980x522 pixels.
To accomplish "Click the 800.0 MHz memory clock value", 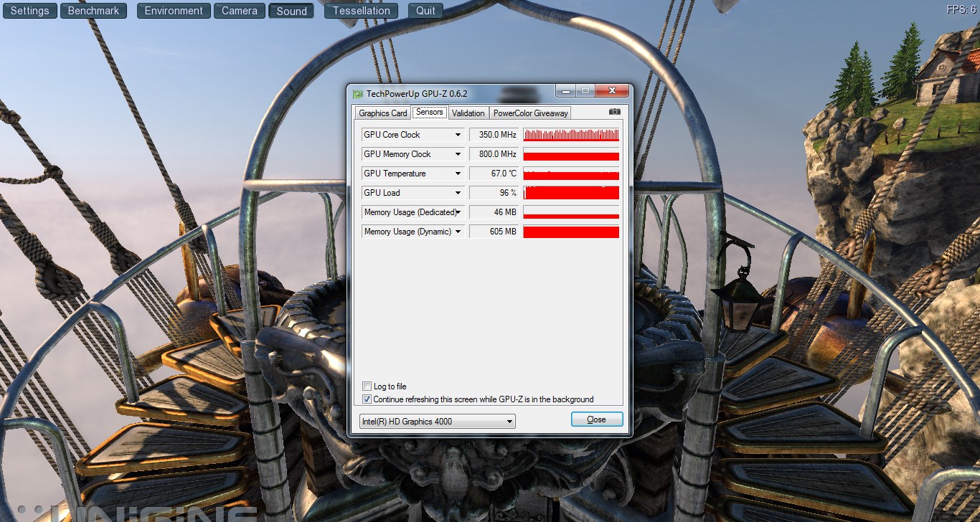I will coord(494,154).
